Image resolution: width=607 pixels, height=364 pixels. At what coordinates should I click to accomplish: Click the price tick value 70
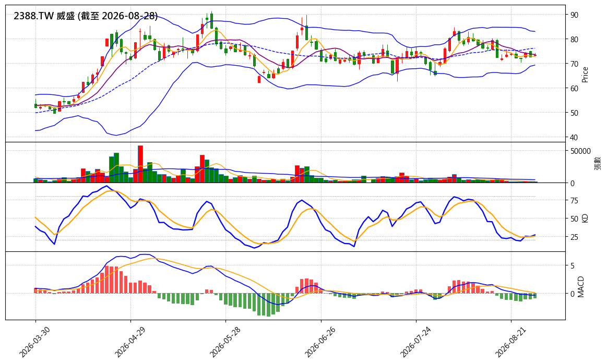574,64
